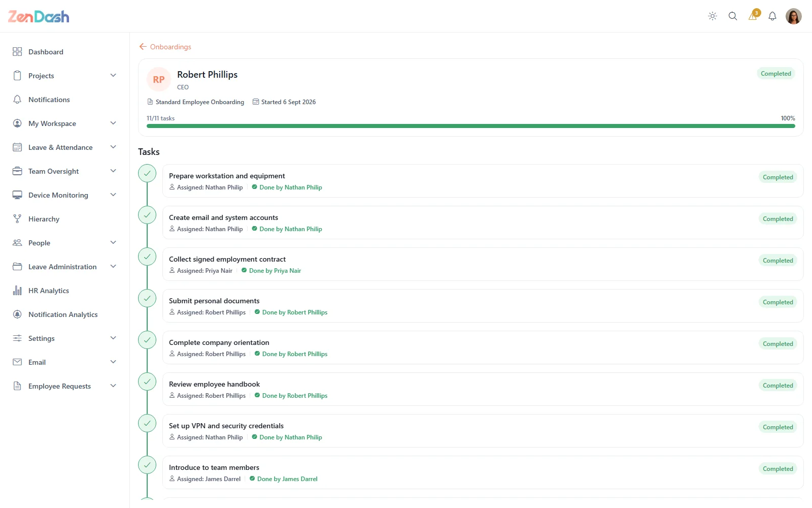Image resolution: width=812 pixels, height=508 pixels.
Task: Click the Team Oversight briefcase icon
Action: [x=17, y=171]
